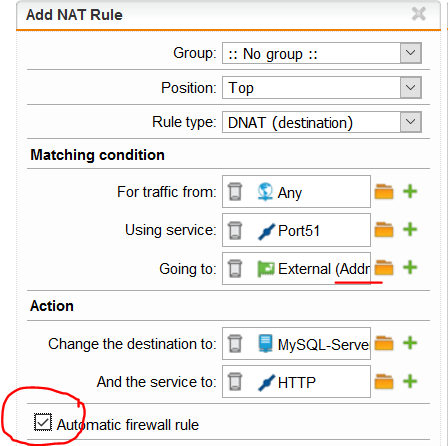Click the Port51 service object

[x=289, y=231]
